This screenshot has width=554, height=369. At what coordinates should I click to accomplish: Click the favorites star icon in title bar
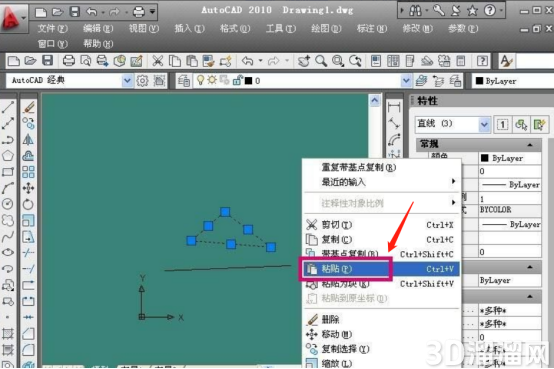pyautogui.click(x=472, y=11)
